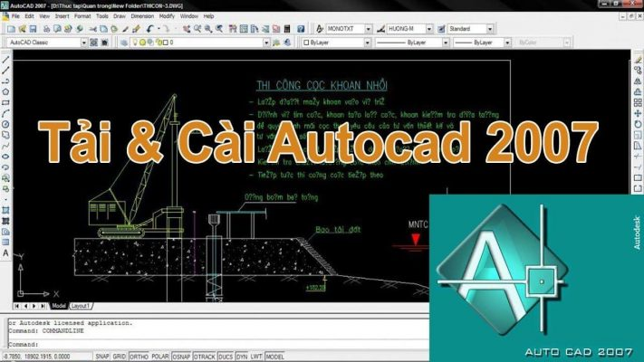The width and height of the screenshot is (644, 362).
Task: Click the Copy icon in the toolbar
Action: [103, 29]
